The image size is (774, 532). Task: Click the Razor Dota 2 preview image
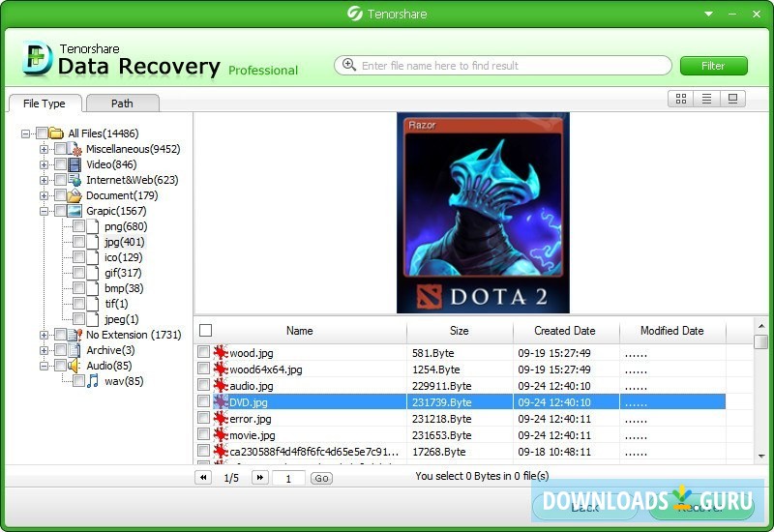(x=483, y=213)
